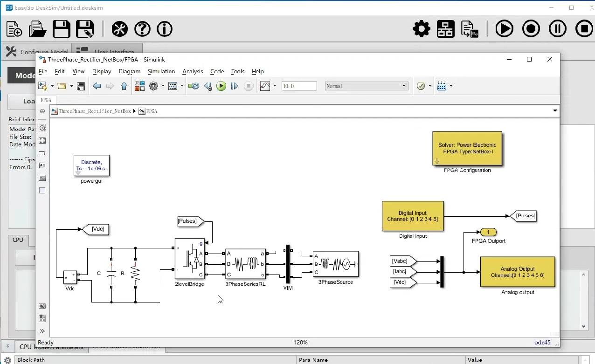Image resolution: width=595 pixels, height=364 pixels.
Task: Select the Zoom tool in canvas palette
Action: coord(42,128)
